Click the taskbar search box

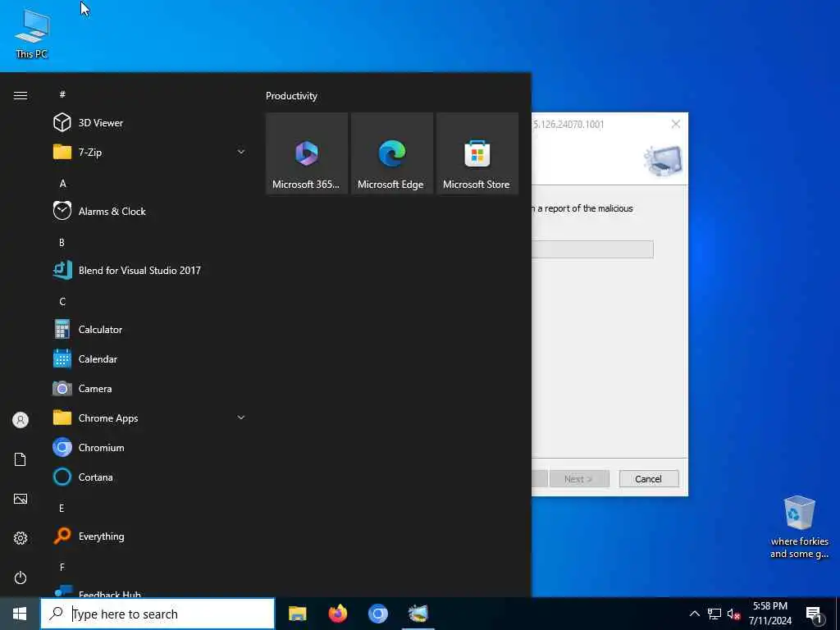coord(157,614)
